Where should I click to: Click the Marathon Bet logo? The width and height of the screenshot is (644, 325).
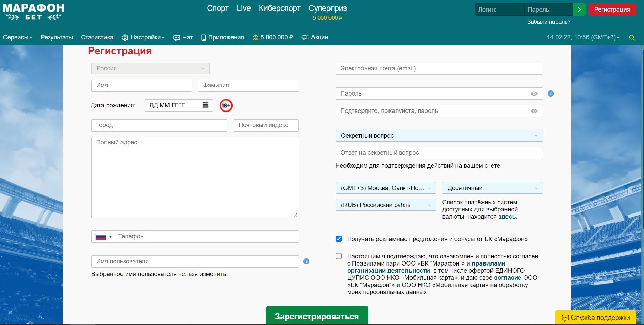click(33, 12)
